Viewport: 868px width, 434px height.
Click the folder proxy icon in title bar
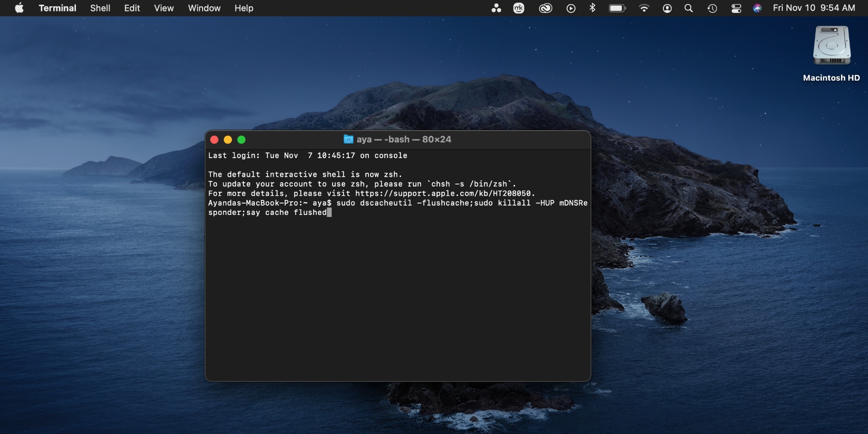[x=348, y=139]
